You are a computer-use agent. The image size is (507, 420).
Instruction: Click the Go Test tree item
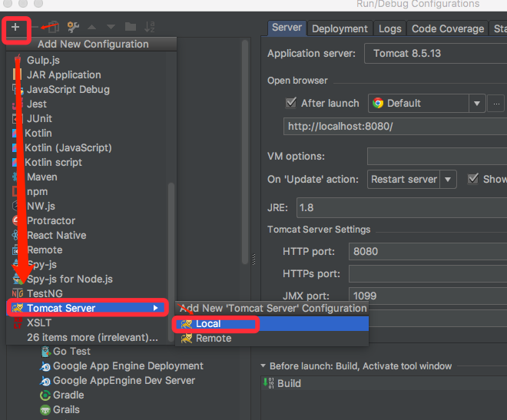(x=66, y=351)
